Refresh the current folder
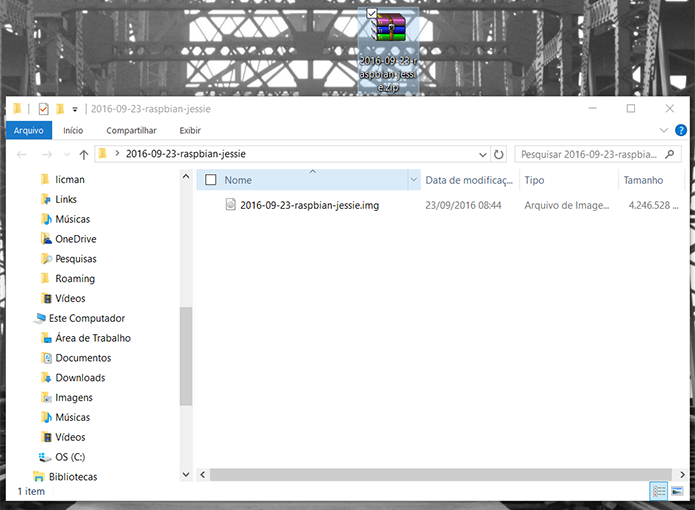The width and height of the screenshot is (695, 510). [499, 155]
